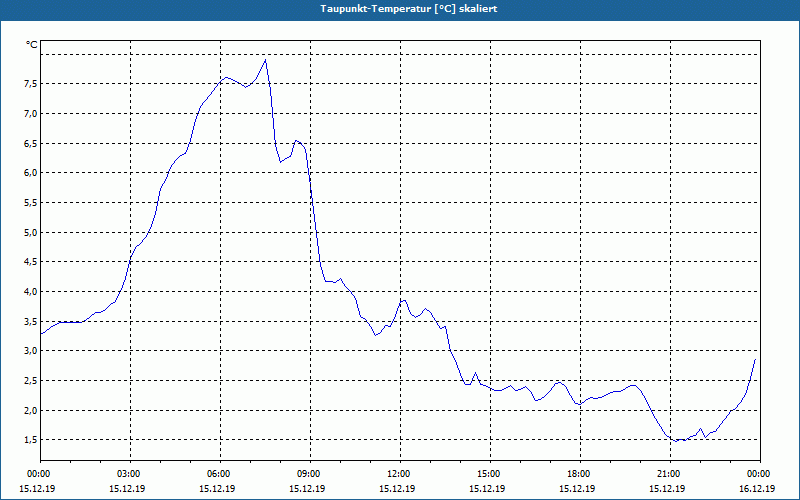The image size is (800, 500).
Task: Click the 00:00 label above 16.12.19
Action: [759, 474]
